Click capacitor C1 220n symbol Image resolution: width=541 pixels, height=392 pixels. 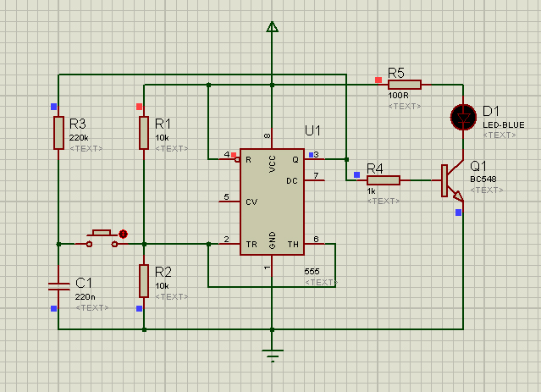tap(58, 286)
